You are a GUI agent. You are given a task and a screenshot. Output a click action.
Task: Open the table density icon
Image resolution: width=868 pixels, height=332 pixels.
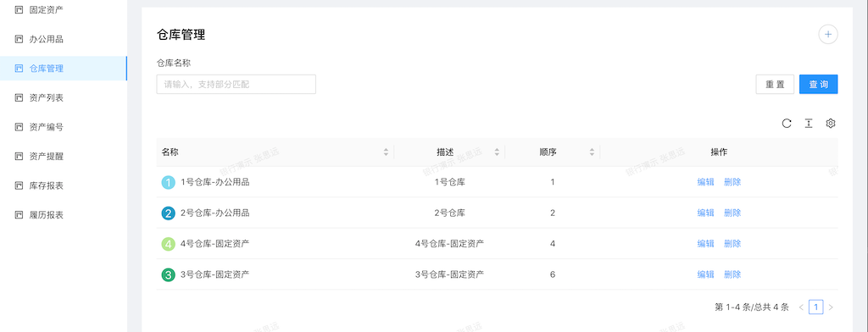tap(808, 124)
